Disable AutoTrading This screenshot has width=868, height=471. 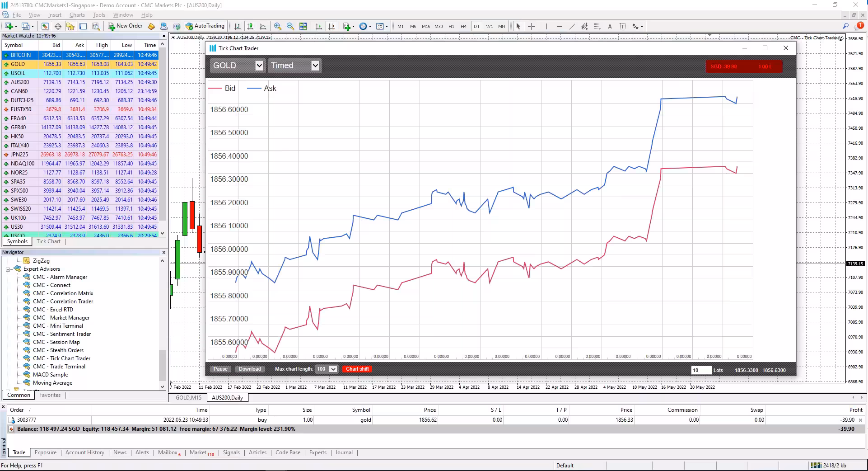pyautogui.click(x=205, y=26)
